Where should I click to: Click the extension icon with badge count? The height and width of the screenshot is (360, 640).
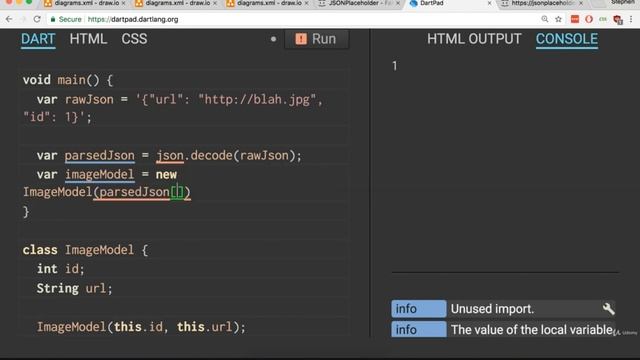[x=618, y=20]
